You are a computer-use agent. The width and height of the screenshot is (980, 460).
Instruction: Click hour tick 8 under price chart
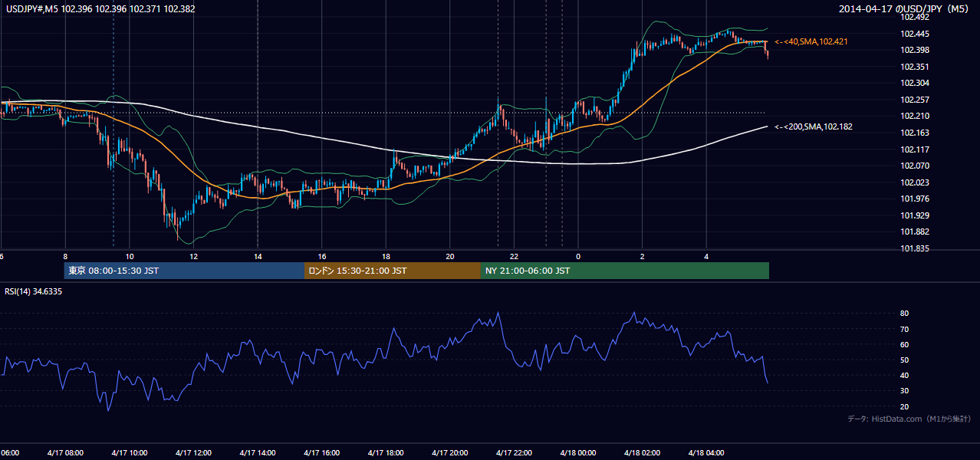[x=65, y=256]
